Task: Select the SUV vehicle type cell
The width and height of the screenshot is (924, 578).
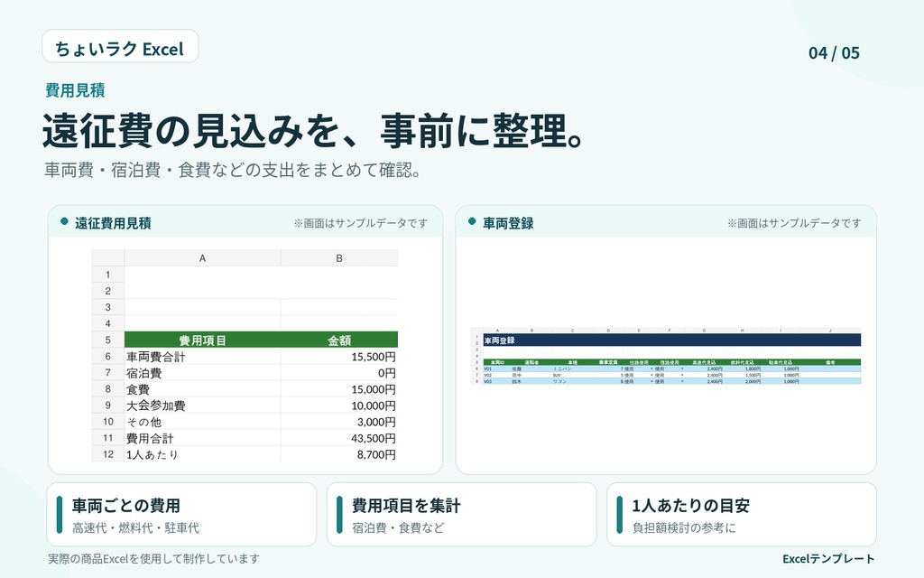Action: [572, 375]
